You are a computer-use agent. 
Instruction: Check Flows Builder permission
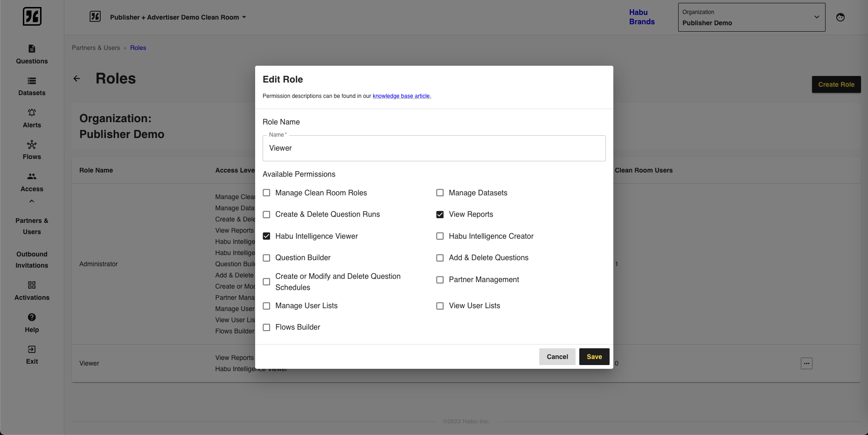(266, 327)
